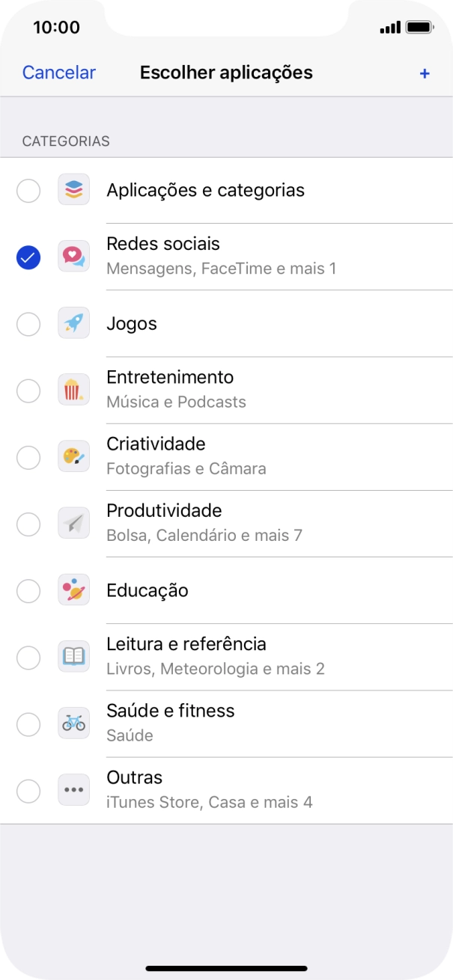Deselect the Redes sociais checkmark
The height and width of the screenshot is (980, 453).
point(28,257)
